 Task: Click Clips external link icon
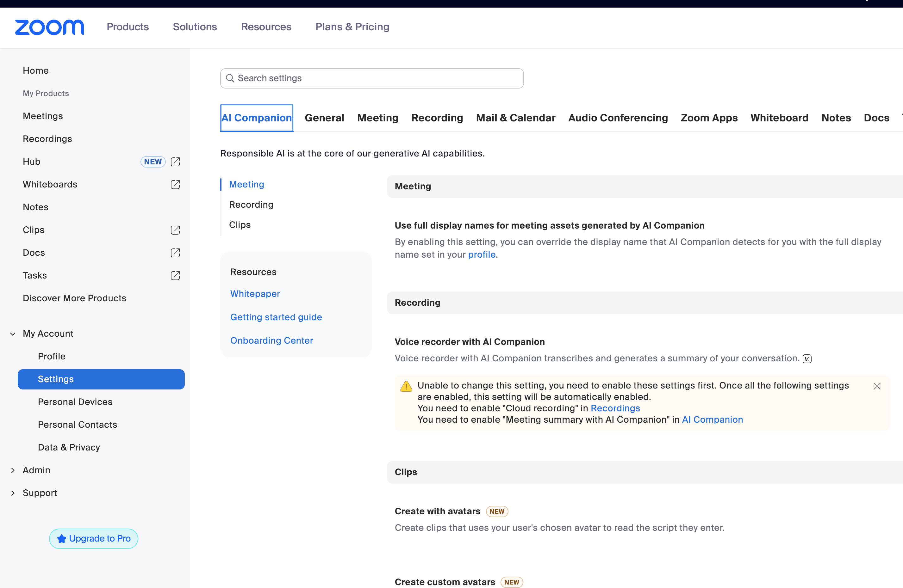[x=175, y=230]
